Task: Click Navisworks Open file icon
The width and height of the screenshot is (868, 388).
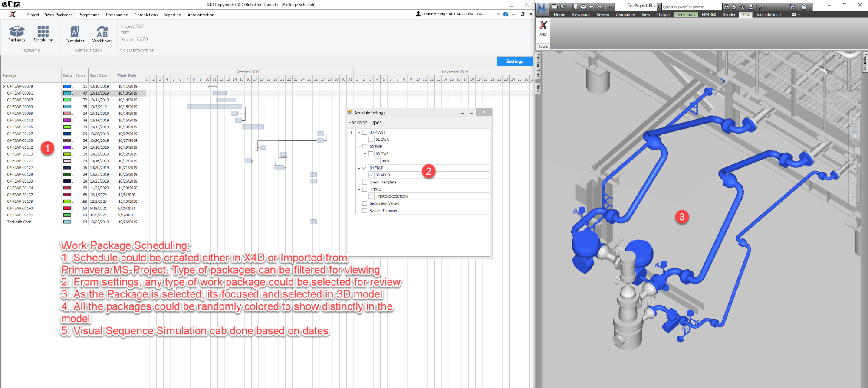Action: click(563, 7)
